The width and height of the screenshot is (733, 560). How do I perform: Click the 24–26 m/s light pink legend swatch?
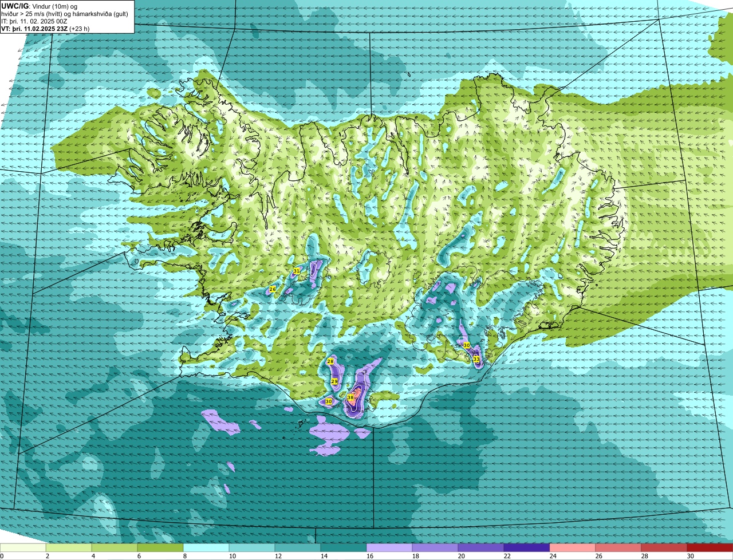(573, 547)
